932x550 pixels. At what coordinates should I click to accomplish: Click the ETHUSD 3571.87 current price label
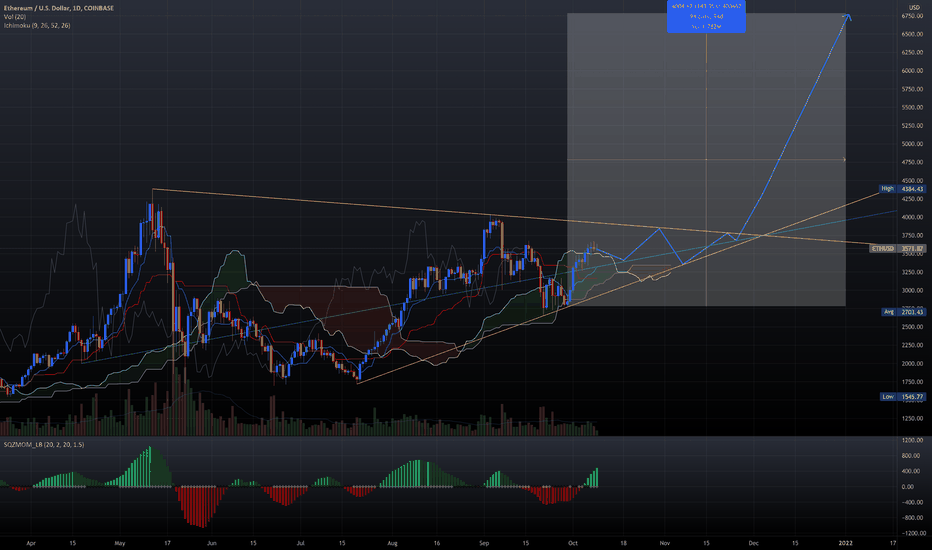(x=898, y=249)
